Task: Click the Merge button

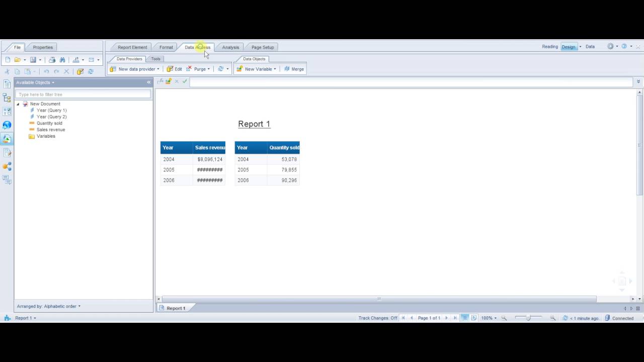Action: click(294, 69)
